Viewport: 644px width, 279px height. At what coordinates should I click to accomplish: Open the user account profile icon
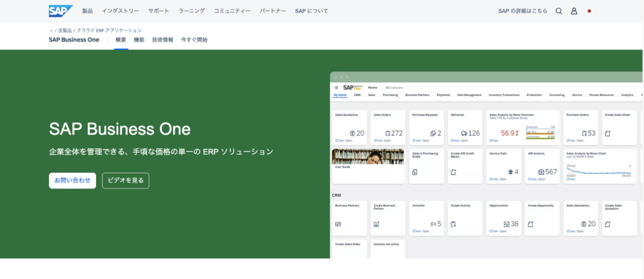(574, 11)
